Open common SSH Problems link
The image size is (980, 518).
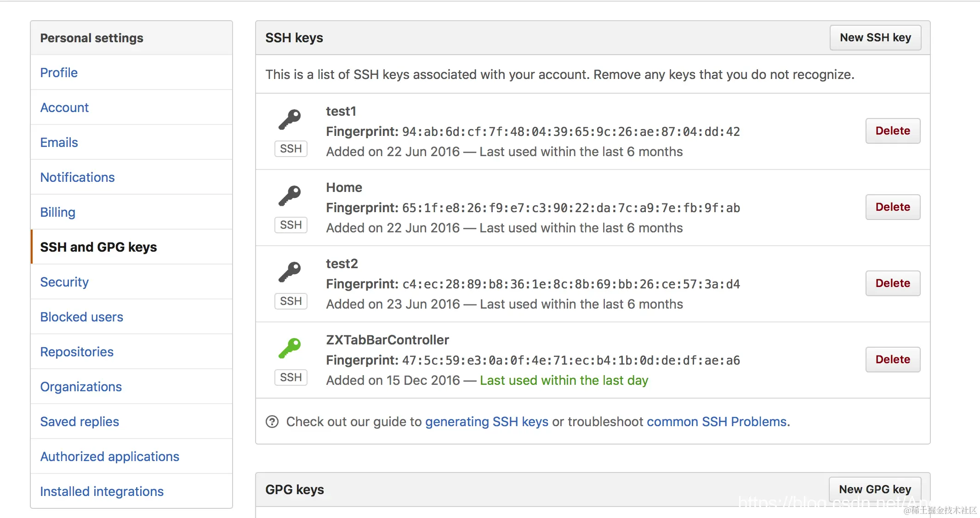point(717,422)
